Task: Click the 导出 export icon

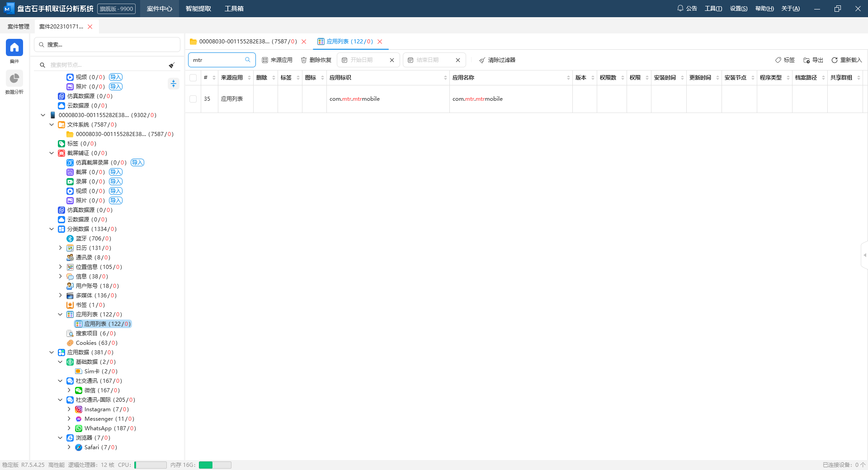Action: click(807, 60)
